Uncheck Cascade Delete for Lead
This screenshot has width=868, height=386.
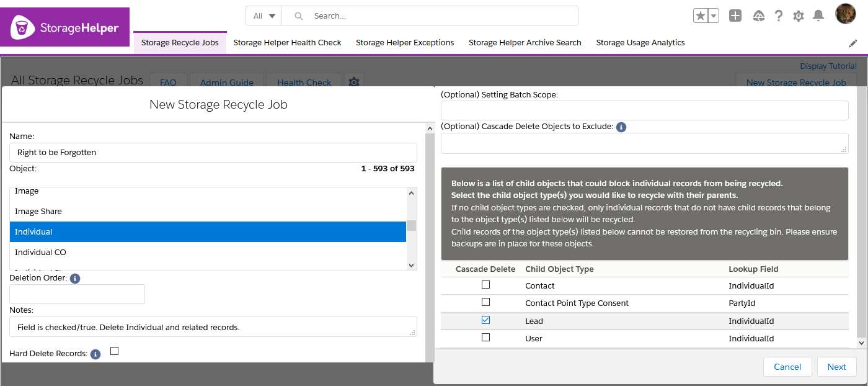(486, 320)
